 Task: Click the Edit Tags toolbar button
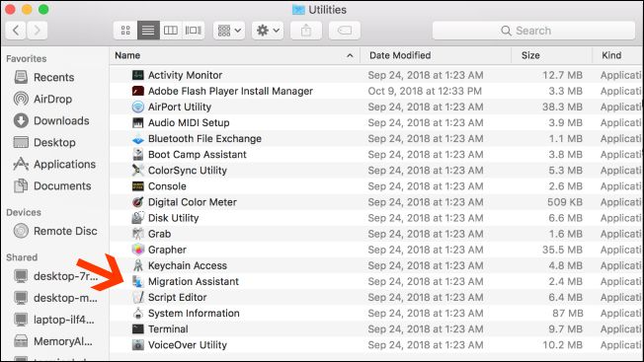pos(345,31)
